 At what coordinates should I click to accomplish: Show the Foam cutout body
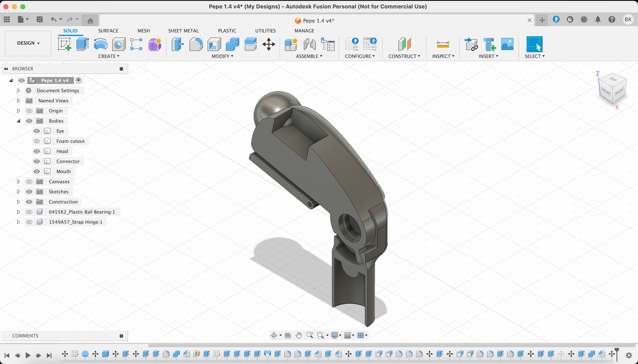click(37, 141)
